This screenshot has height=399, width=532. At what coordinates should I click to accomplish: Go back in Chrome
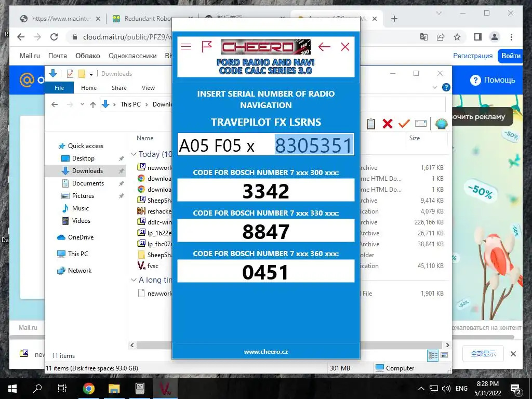(21, 37)
